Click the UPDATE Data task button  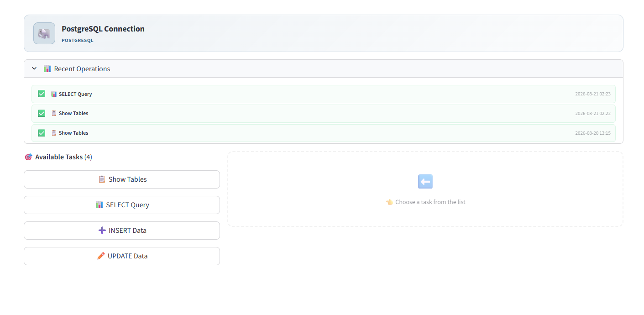point(122,256)
